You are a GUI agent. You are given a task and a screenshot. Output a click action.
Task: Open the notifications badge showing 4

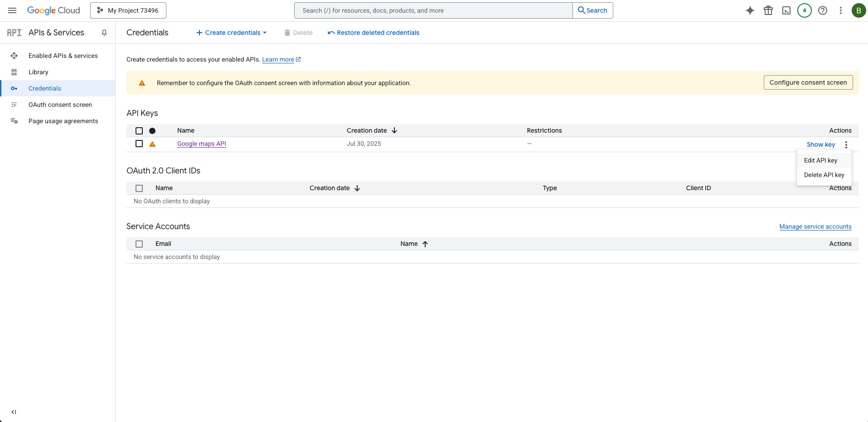(x=805, y=10)
